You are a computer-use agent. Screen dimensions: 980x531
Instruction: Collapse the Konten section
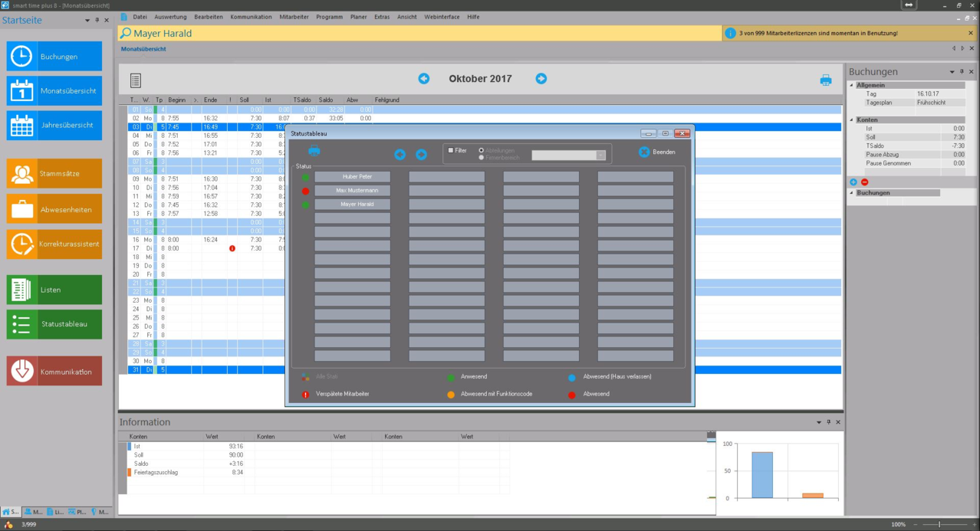851,120
